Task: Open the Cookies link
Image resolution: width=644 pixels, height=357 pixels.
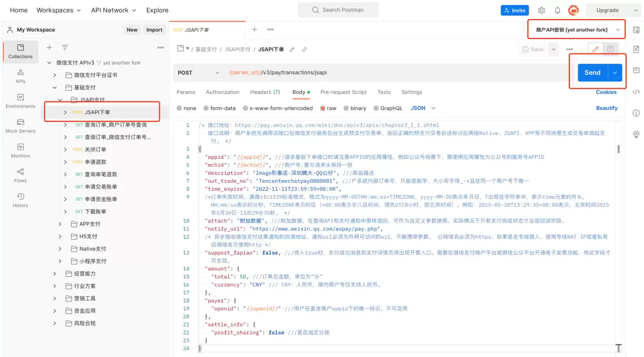Action: pyautogui.click(x=606, y=92)
